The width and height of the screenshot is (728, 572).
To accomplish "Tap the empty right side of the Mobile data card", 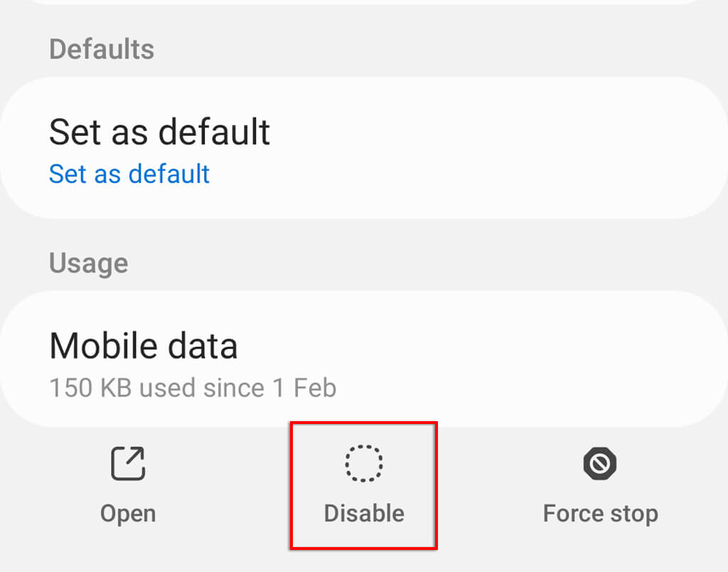I will (534, 359).
